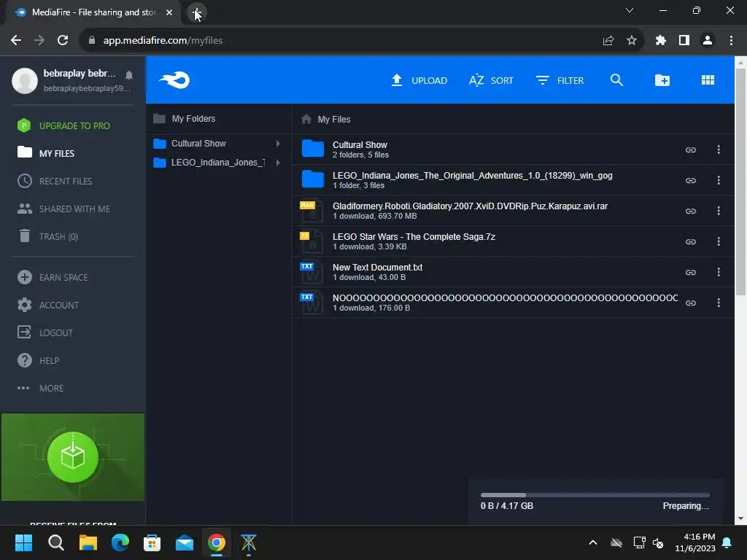The image size is (747, 560).
Task: Click the MediaFire flame logo
Action: 174,80
